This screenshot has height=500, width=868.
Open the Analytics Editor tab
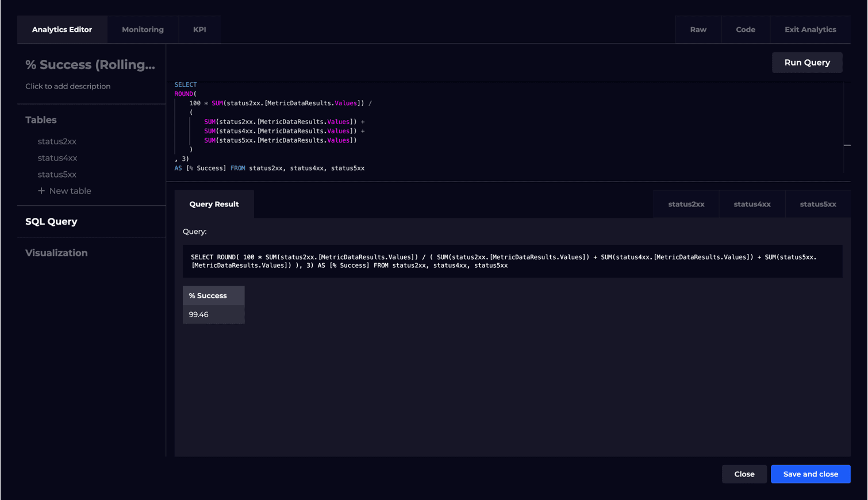pyautogui.click(x=62, y=29)
